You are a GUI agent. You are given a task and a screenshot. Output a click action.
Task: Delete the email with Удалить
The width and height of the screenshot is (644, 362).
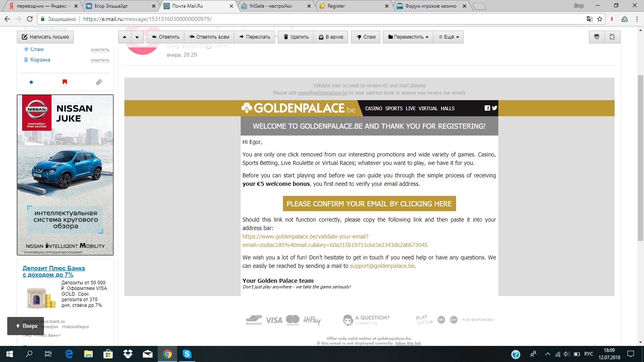[296, 37]
